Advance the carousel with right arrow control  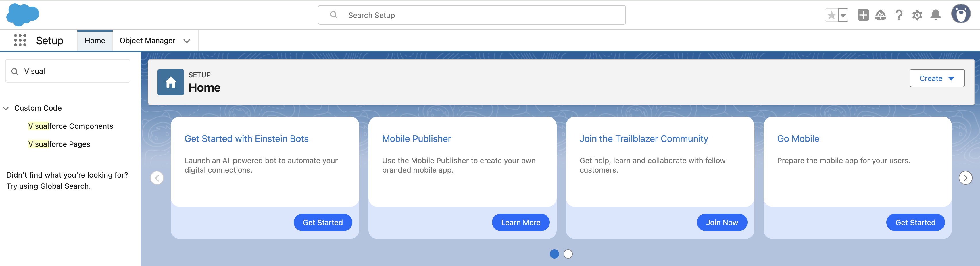coord(966,178)
